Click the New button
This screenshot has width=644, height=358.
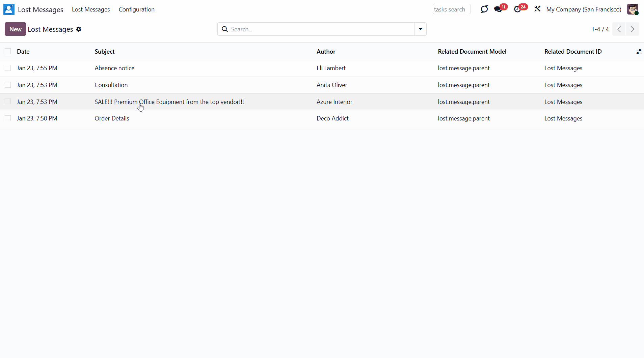click(15, 29)
